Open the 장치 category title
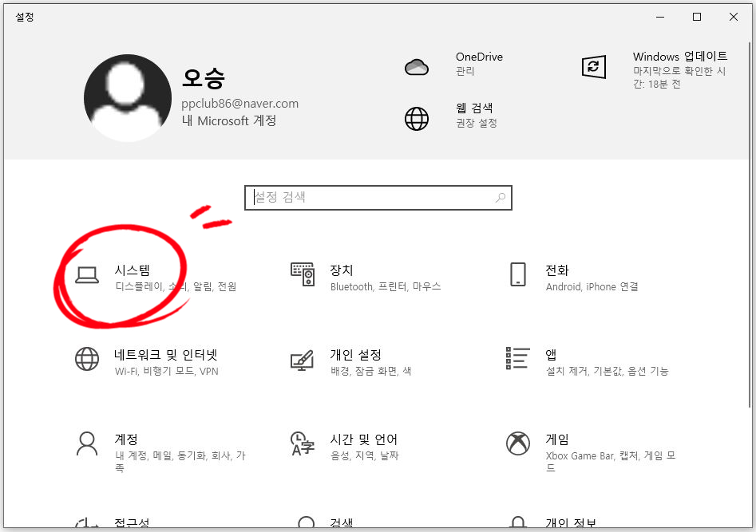 click(342, 270)
